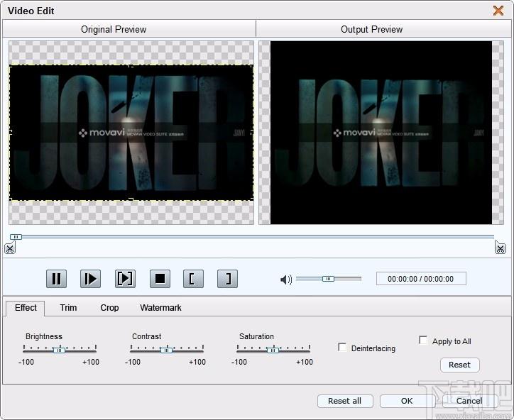Click the Reset all button

tap(345, 401)
